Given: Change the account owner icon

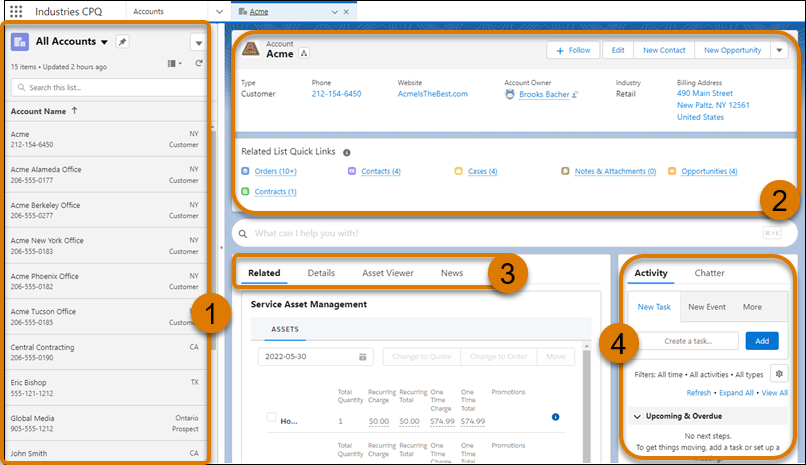Looking at the screenshot, I should pos(575,95).
